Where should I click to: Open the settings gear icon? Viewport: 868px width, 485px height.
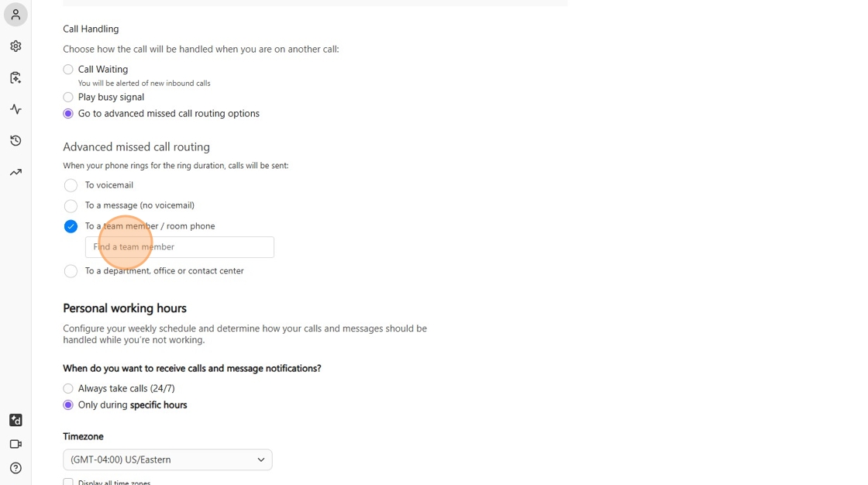(x=15, y=46)
